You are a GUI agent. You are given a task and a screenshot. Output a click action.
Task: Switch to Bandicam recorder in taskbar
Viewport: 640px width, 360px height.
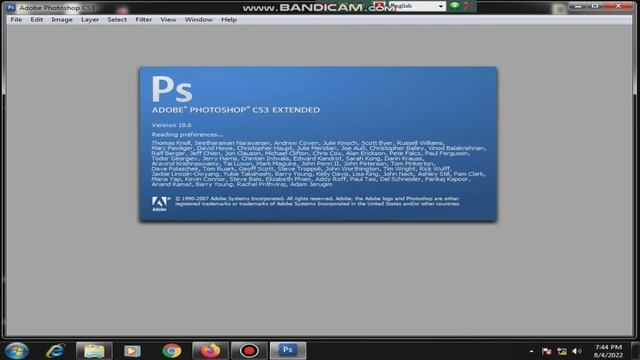click(x=249, y=351)
